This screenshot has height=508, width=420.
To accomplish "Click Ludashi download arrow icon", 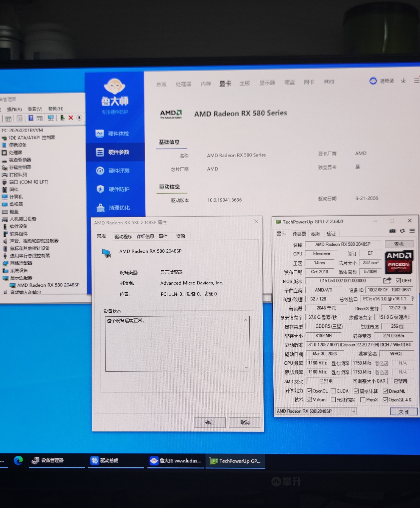I will click(403, 81).
